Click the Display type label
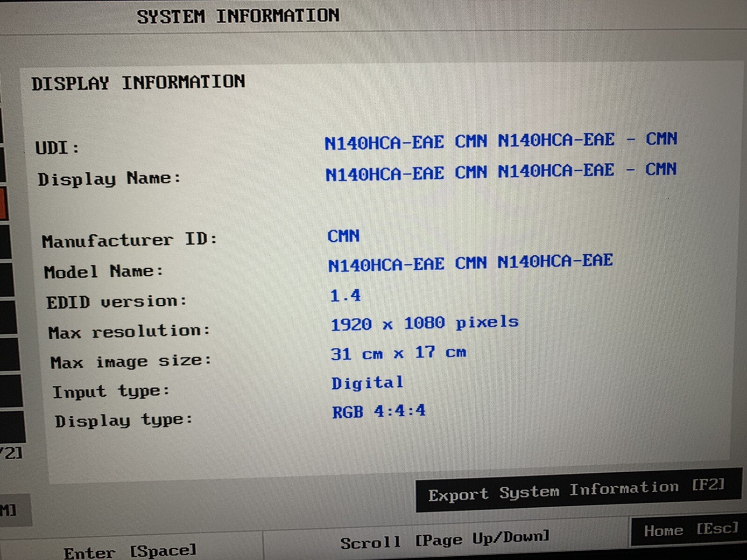 click(123, 421)
